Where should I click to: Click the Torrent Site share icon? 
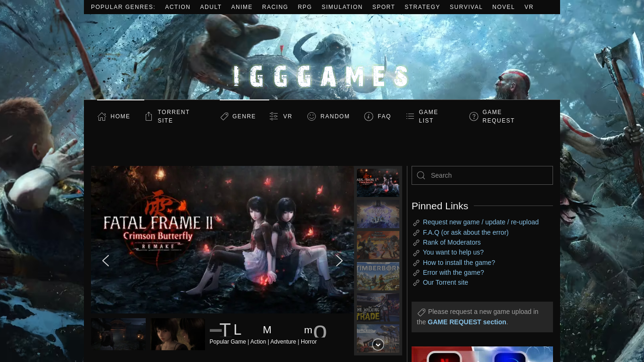click(x=149, y=116)
